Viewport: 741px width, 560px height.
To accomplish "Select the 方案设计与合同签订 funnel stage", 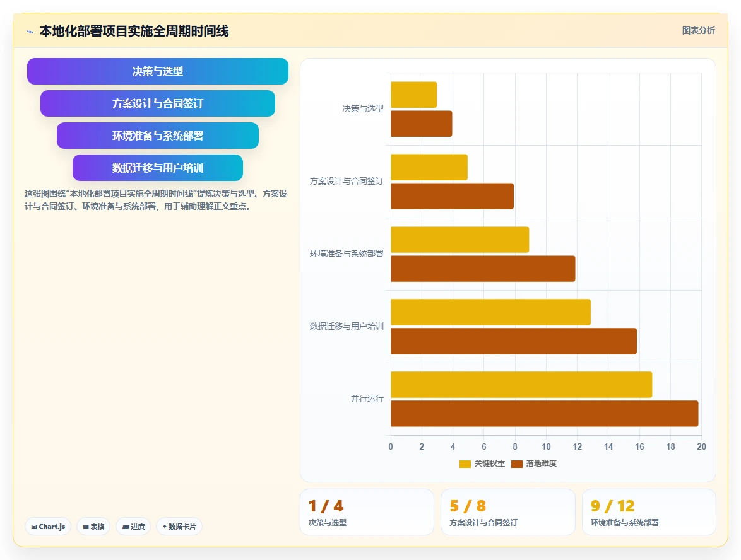I will pos(157,103).
